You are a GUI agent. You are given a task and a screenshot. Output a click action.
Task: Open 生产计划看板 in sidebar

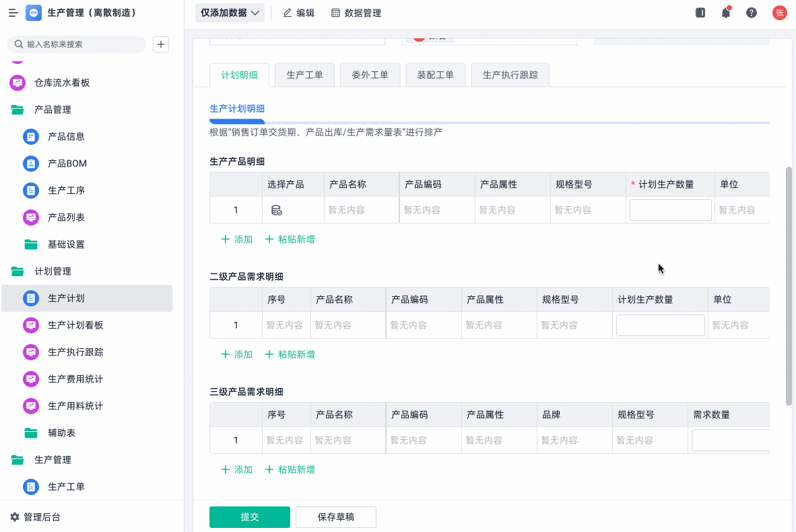[x=75, y=325]
